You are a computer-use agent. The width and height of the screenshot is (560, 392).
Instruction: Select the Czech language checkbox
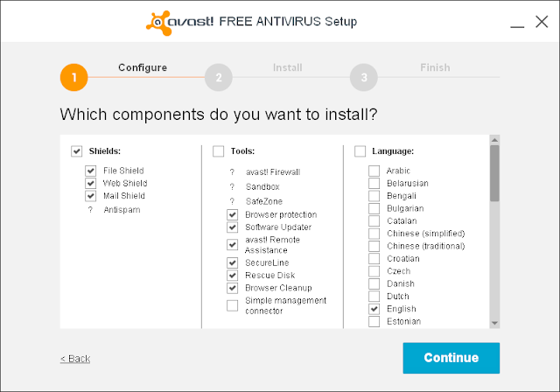[374, 271]
